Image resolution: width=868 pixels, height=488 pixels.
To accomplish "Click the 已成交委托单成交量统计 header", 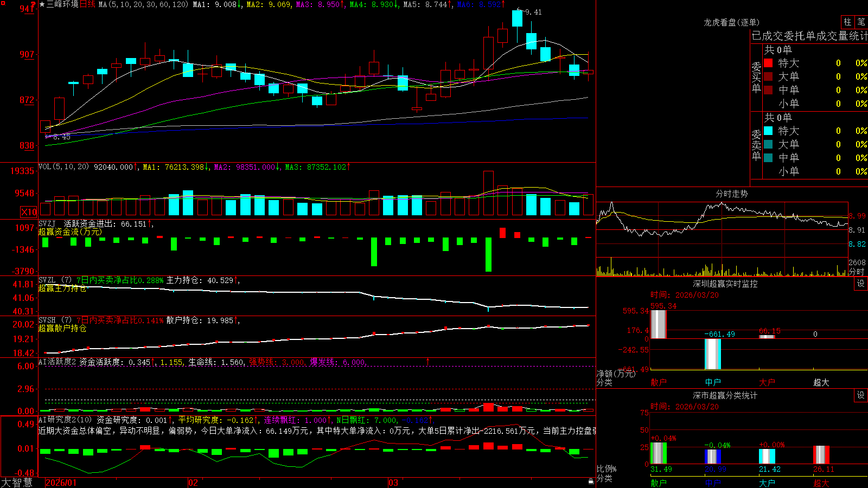I will 809,36.
